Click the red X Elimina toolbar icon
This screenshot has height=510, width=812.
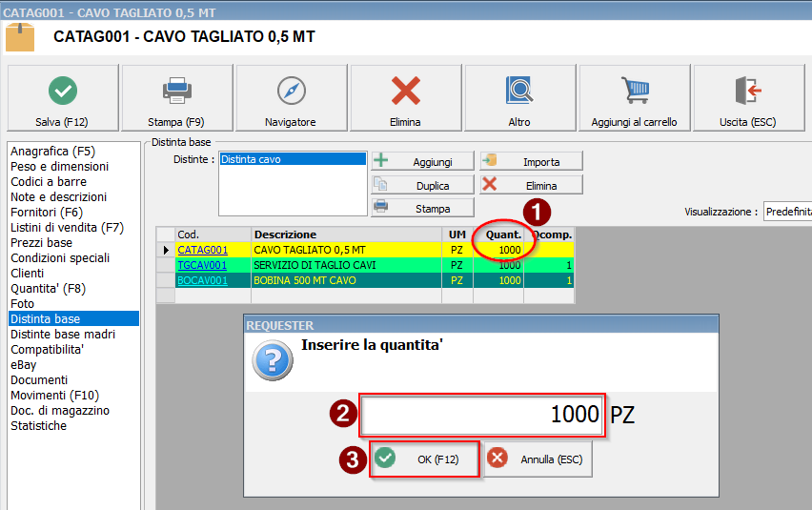point(406,91)
